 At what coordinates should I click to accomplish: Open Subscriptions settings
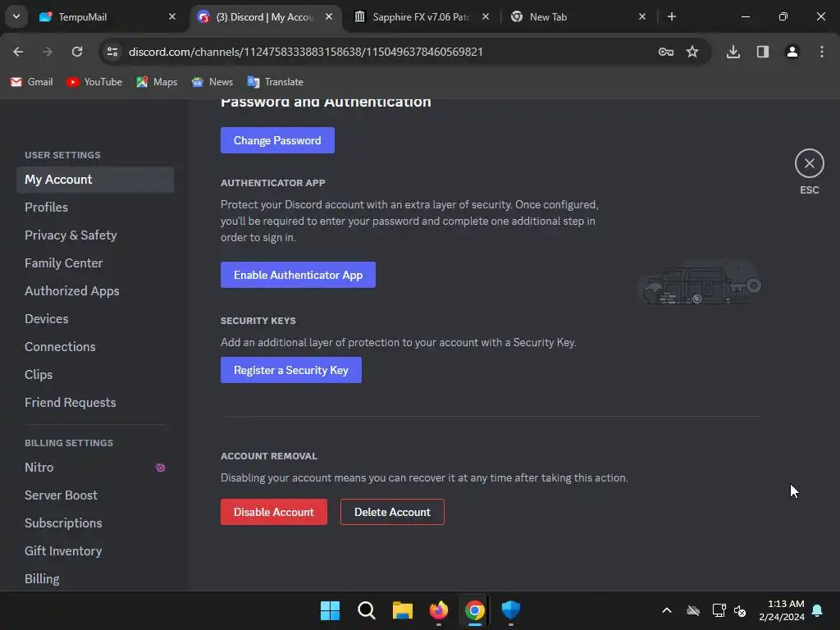coord(95,523)
